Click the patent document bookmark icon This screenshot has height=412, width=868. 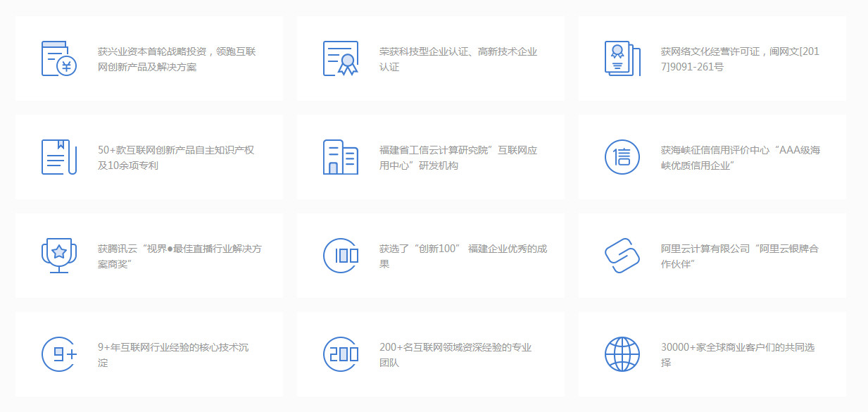click(59, 157)
